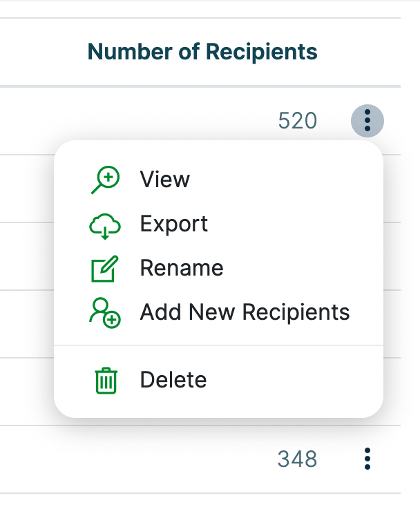Pick the Rename menu entry
The width and height of the screenshot is (420, 507).
181,268
